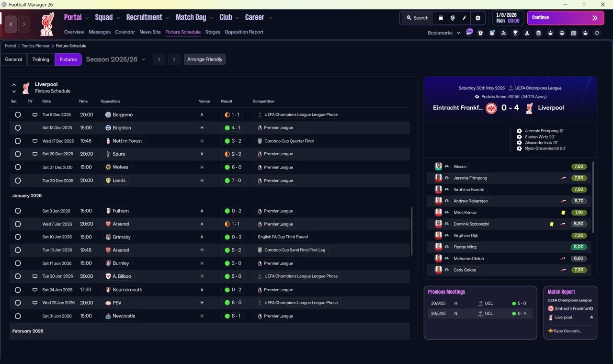Open the 9+ messages chat bubble icon
The width and height of the screenshot is (613, 364).
click(x=469, y=33)
